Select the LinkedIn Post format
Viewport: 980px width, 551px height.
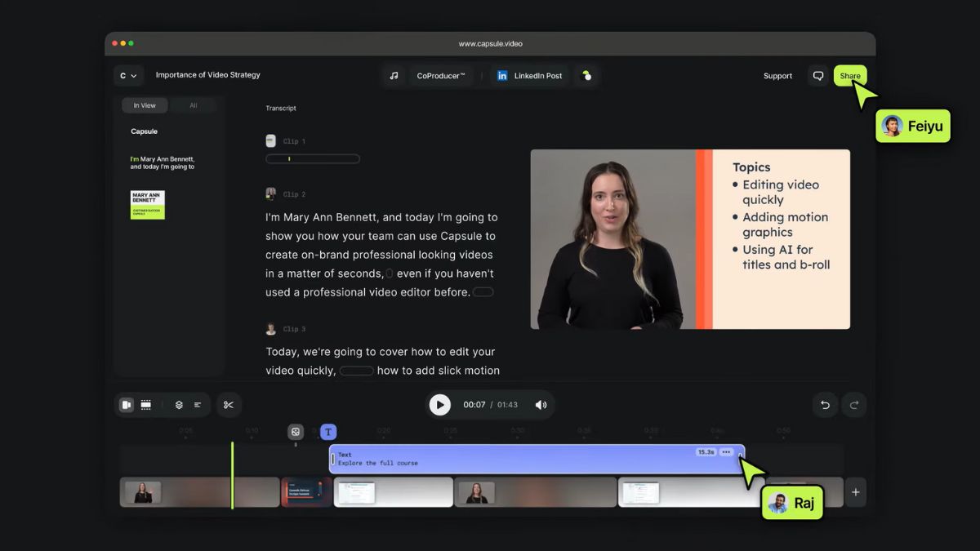click(529, 76)
